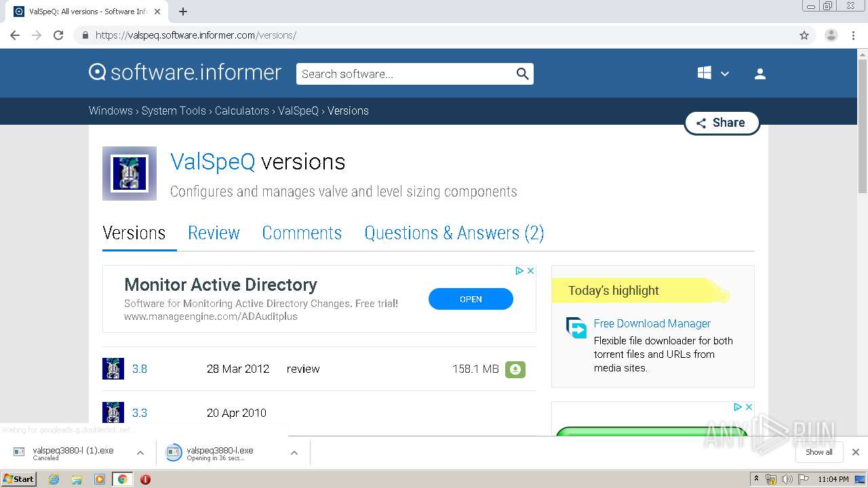Open the Chrome profile avatar
This screenshot has height=488, width=868.
click(x=831, y=35)
